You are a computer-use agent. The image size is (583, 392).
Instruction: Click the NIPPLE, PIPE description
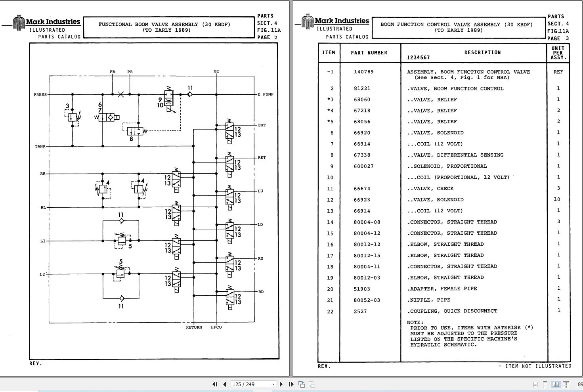[429, 300]
